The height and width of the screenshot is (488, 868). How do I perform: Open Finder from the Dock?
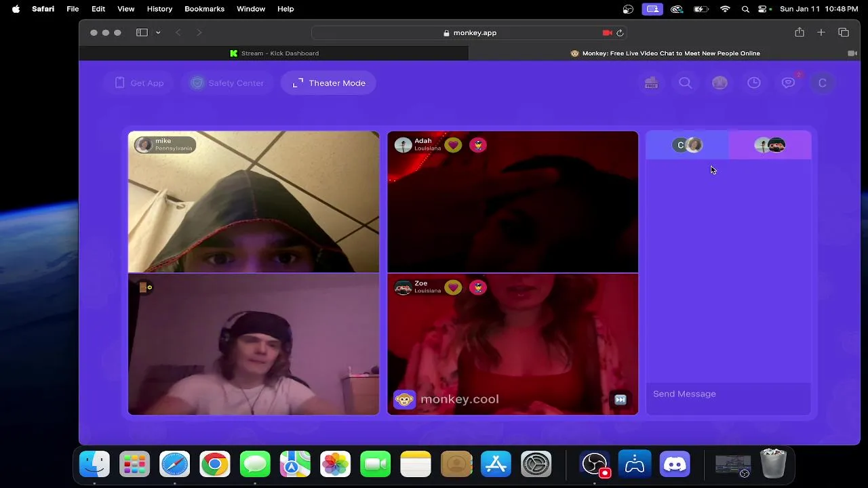[94, 464]
